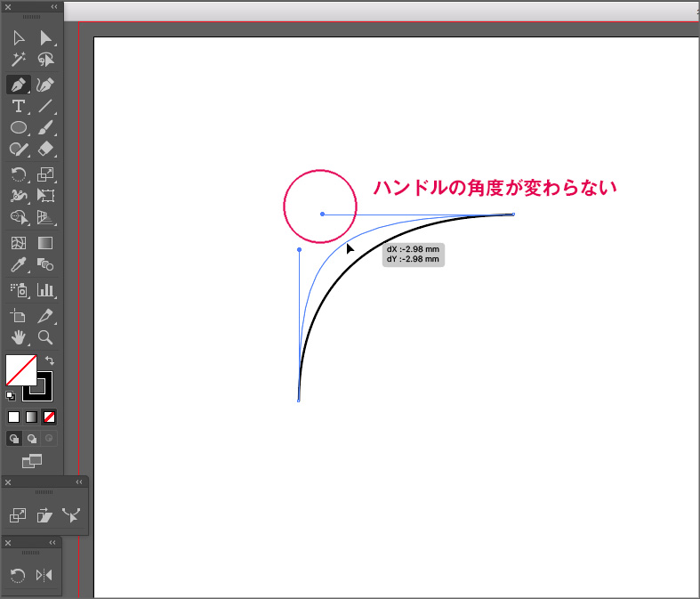Select the Selection tool (outline arrow)
Screen dimensions: 700x599
19,38
